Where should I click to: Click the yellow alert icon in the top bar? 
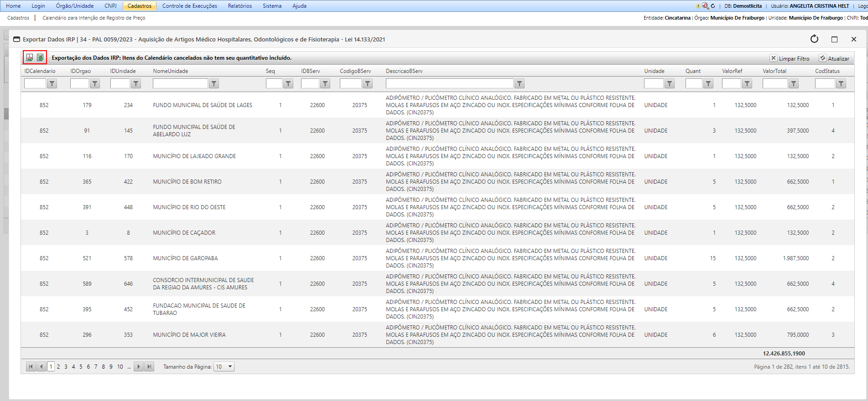[698, 6]
